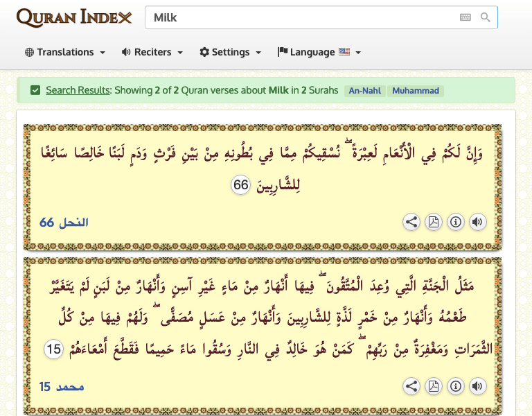Play recitation of Muhammad verse 15
Viewport: 532px width, 416px height.
pos(477,386)
